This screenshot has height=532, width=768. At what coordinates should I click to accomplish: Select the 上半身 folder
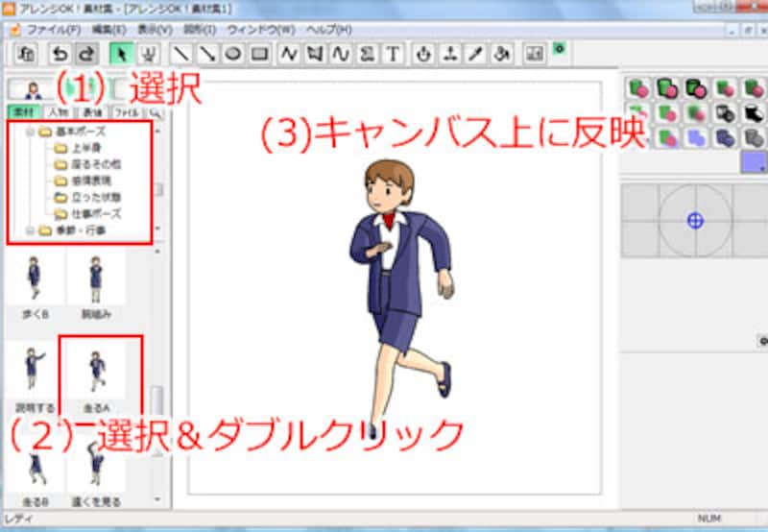click(79, 148)
